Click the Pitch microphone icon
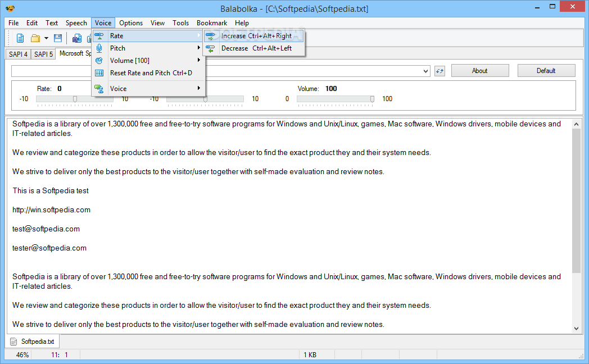The width and height of the screenshot is (589, 364). tap(99, 48)
